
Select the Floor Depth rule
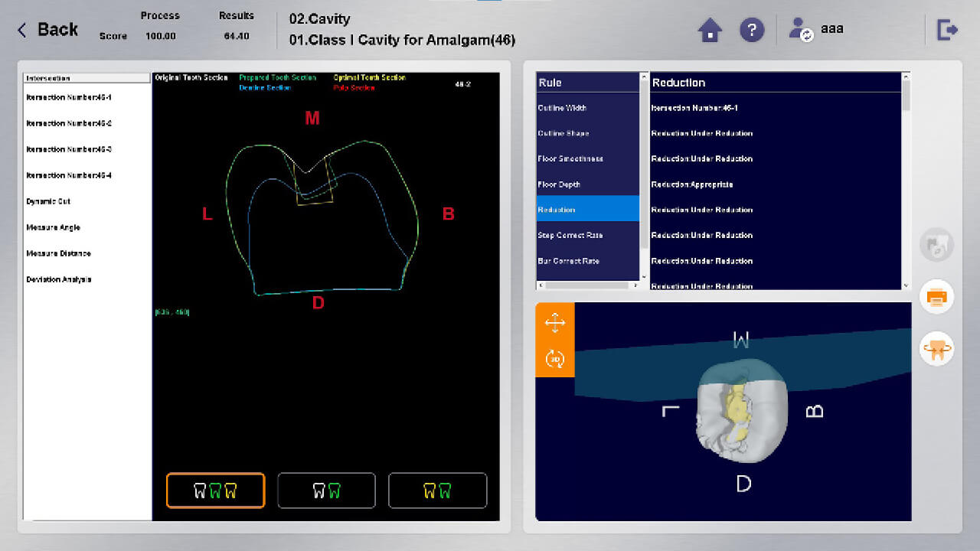[587, 184]
